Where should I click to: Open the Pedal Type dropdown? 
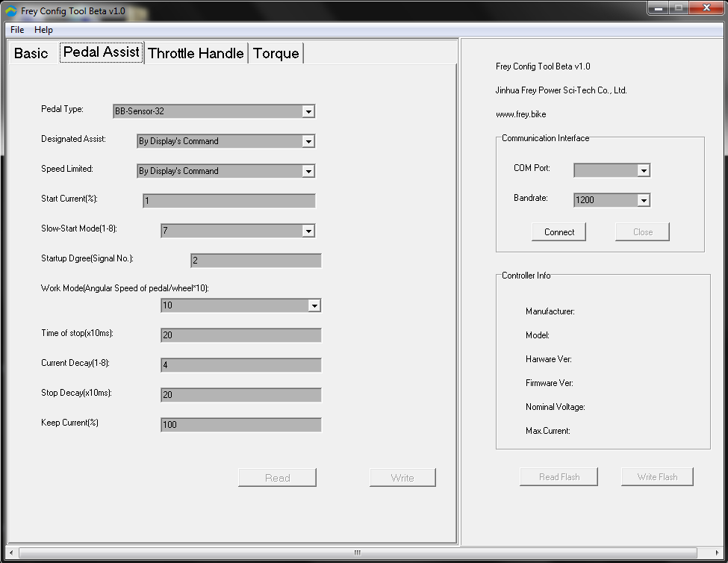[308, 111]
